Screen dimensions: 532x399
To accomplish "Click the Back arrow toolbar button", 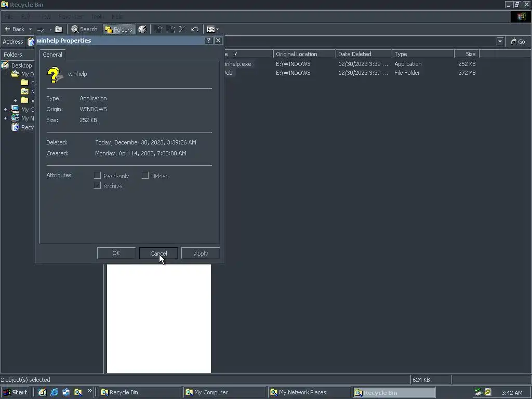I will click(x=14, y=29).
